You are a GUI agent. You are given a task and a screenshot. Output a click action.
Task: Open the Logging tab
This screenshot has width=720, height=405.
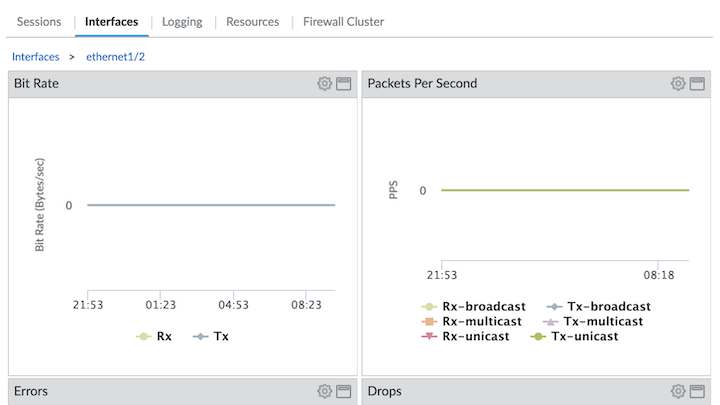tap(181, 21)
